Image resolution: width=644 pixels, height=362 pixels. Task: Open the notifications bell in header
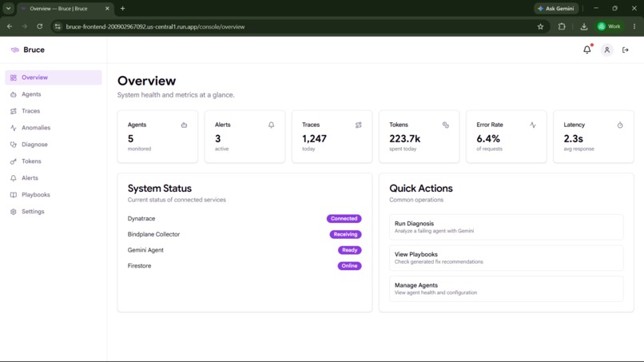coord(587,50)
